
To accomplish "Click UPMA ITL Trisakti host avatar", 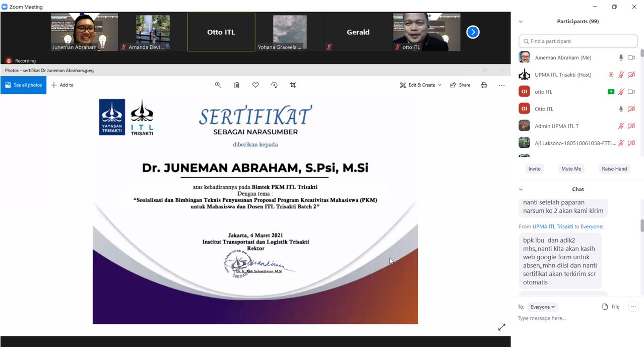I will pyautogui.click(x=524, y=75).
